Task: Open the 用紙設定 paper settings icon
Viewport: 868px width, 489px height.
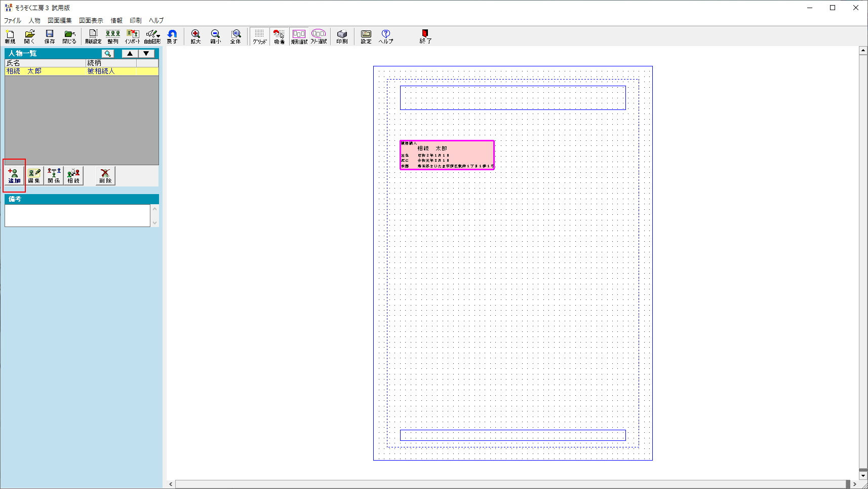Action: [93, 36]
